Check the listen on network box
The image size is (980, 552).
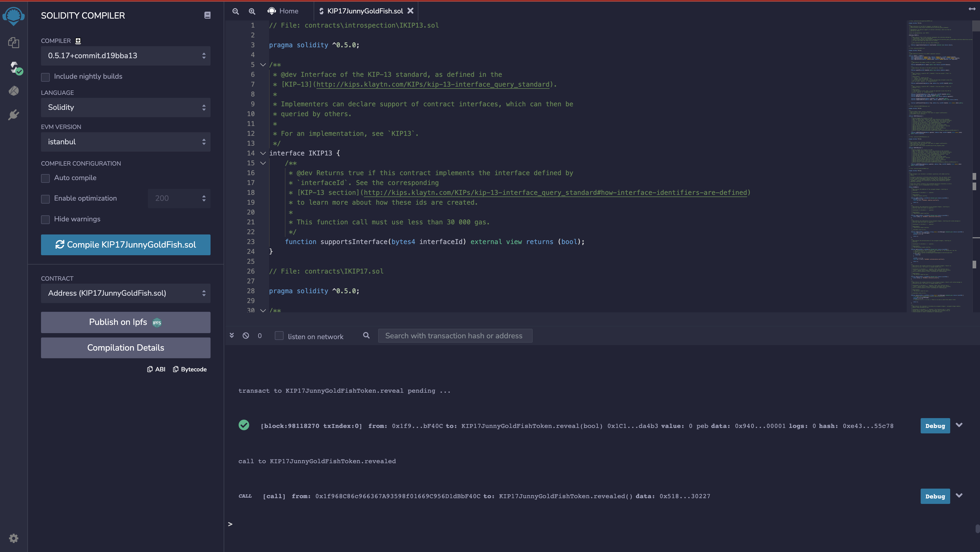tap(279, 336)
